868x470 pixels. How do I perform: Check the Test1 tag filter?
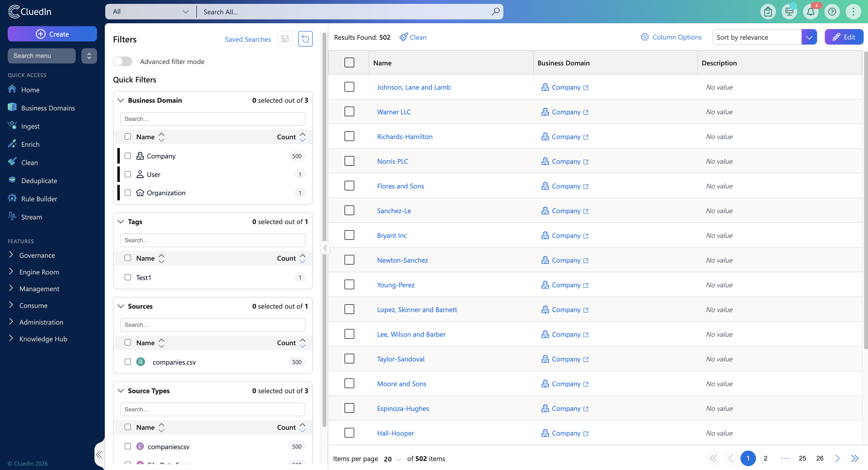point(128,277)
